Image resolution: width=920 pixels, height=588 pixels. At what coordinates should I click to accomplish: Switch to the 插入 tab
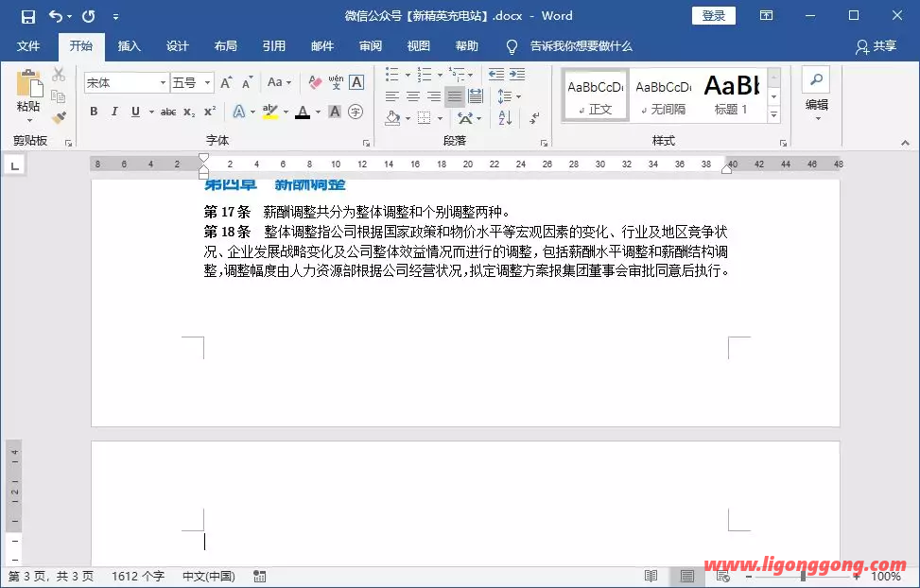pyautogui.click(x=130, y=45)
